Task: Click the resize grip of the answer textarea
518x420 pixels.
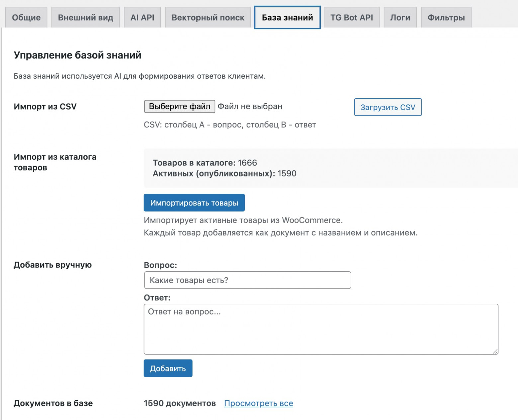Action: [495, 351]
